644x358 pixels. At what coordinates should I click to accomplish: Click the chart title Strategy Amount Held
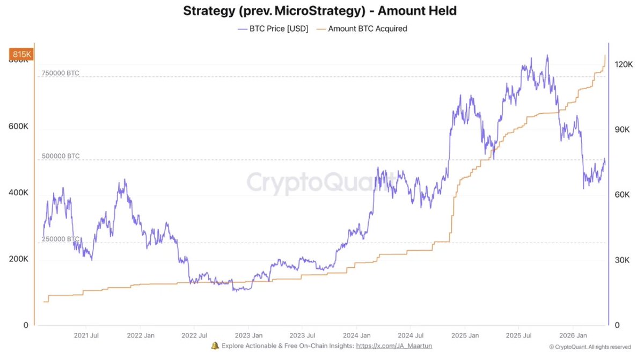321,11
